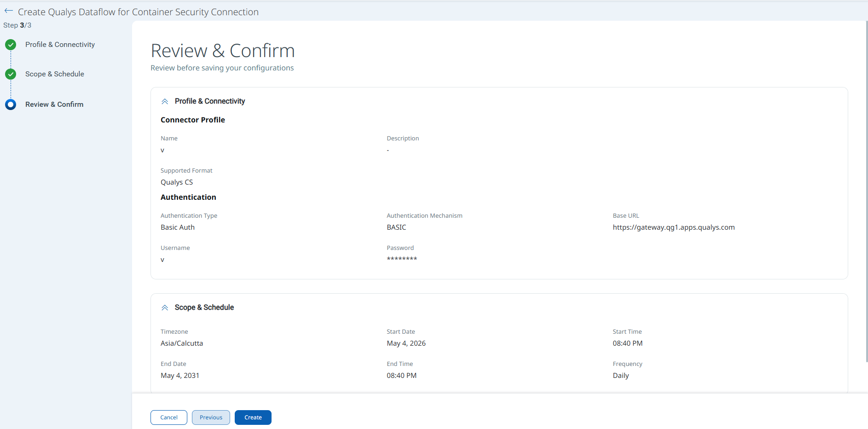Select the Review & Confirm step label in the sidebar
The image size is (868, 429).
(54, 104)
